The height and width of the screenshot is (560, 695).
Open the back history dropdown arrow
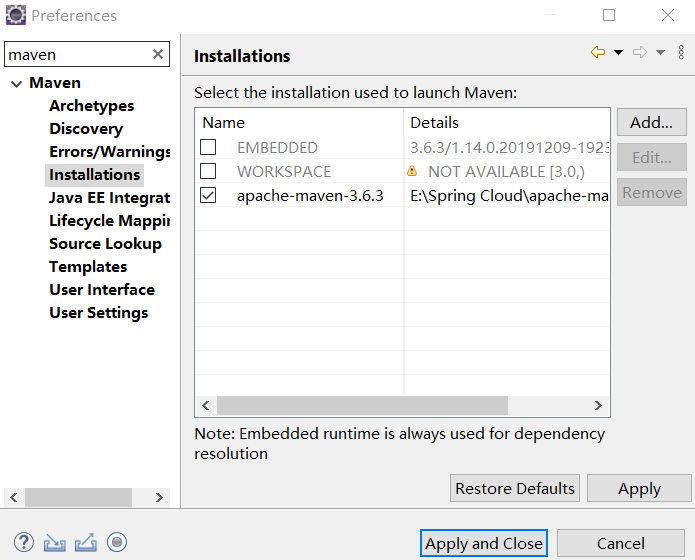618,52
